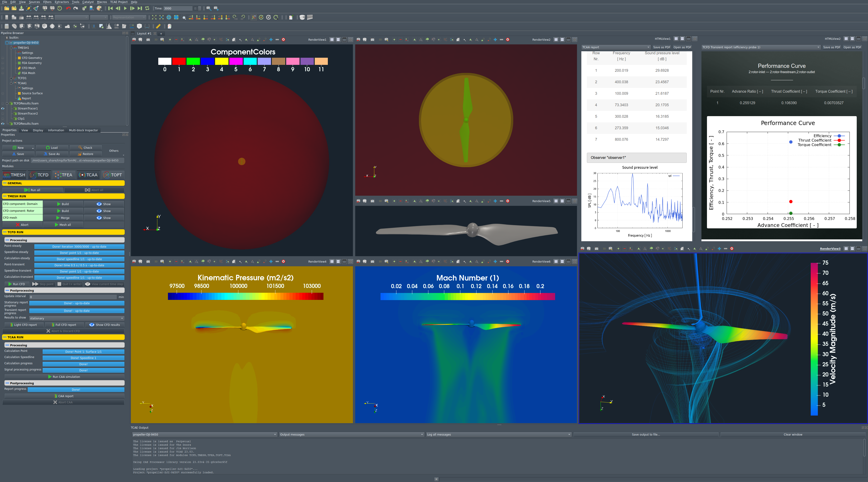Screen dimensions: 868x482
Task: Click the Run CAA simulation button
Action: [64, 377]
